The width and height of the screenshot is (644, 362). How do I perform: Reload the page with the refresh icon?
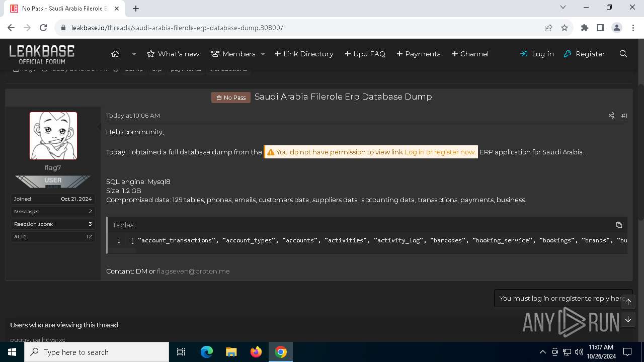pos(43,28)
